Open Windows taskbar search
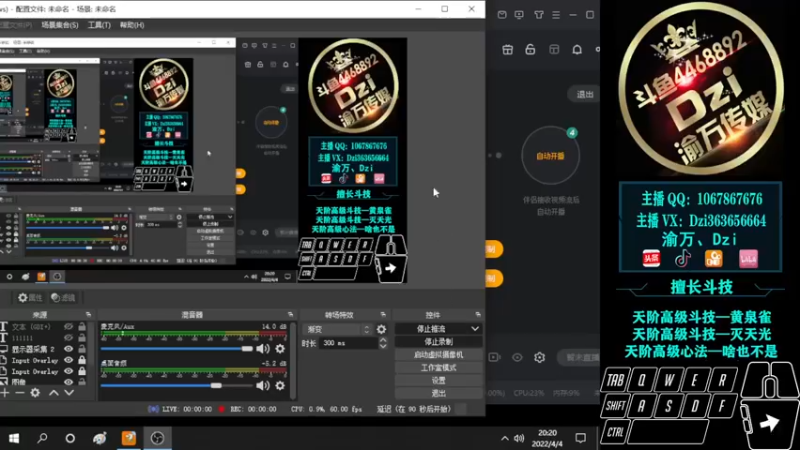The image size is (800, 450). [42, 438]
